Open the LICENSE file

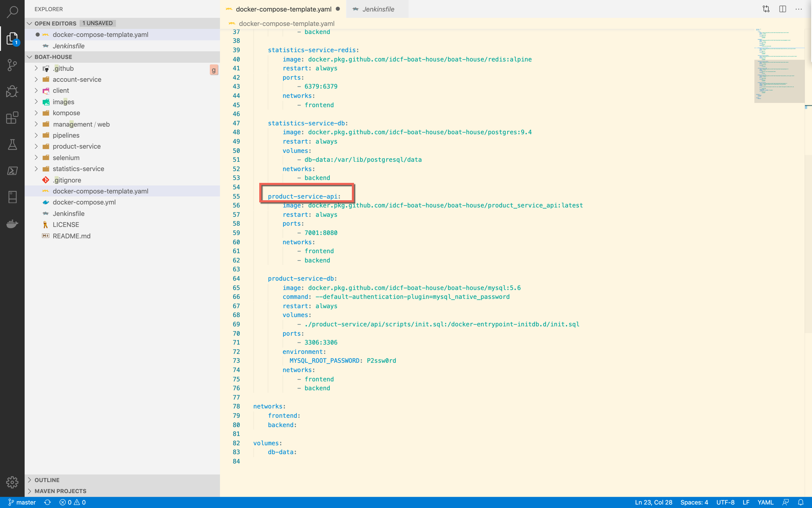(122, 224)
